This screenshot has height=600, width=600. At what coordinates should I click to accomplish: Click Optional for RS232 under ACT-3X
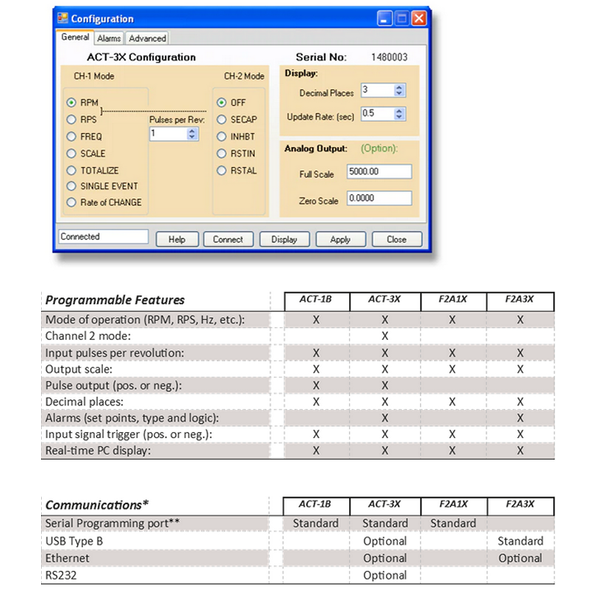[385, 575]
